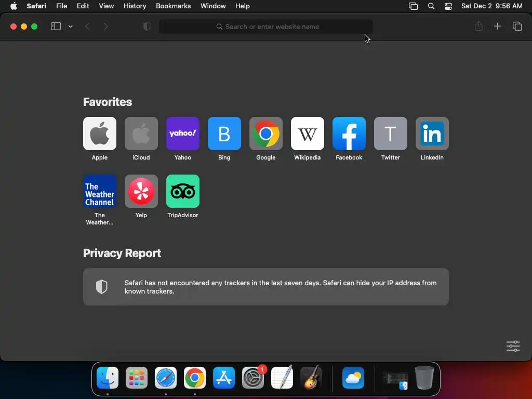Open TextEdit from the Dock
Screen dimensions: 532x399
coord(282,377)
